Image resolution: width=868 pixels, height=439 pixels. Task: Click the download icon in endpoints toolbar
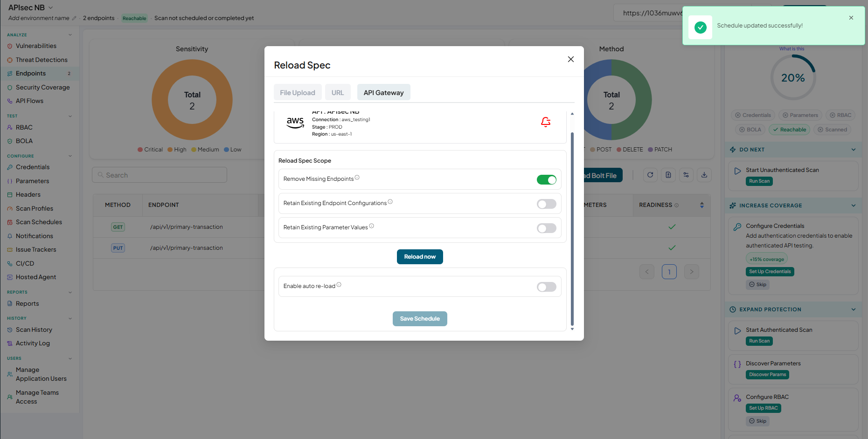point(704,175)
